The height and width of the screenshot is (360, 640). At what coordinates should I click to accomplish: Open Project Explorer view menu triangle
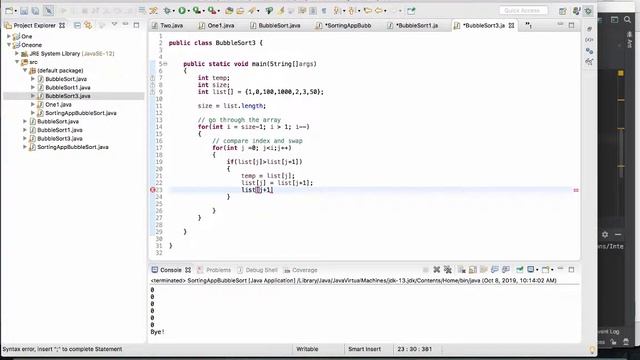[114, 25]
